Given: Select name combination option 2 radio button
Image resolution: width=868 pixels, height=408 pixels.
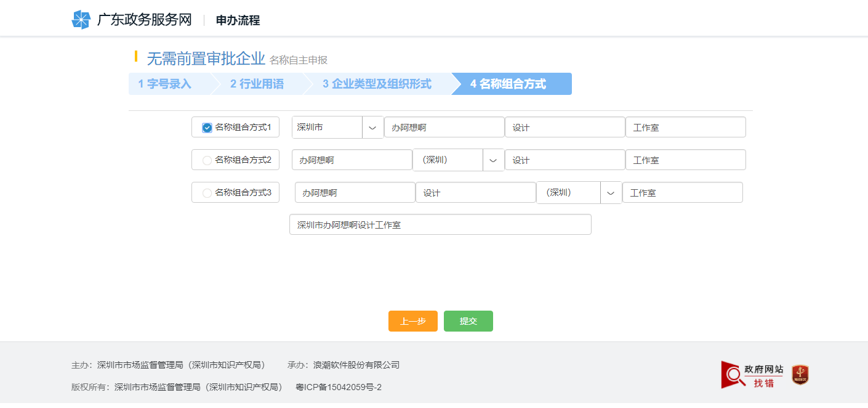Looking at the screenshot, I should pos(207,160).
